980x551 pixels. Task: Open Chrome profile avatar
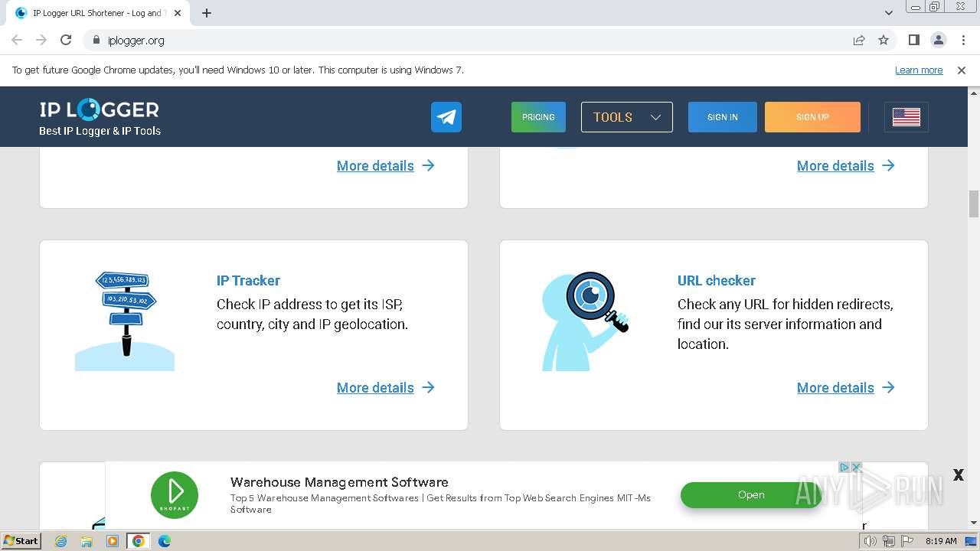coord(938,40)
